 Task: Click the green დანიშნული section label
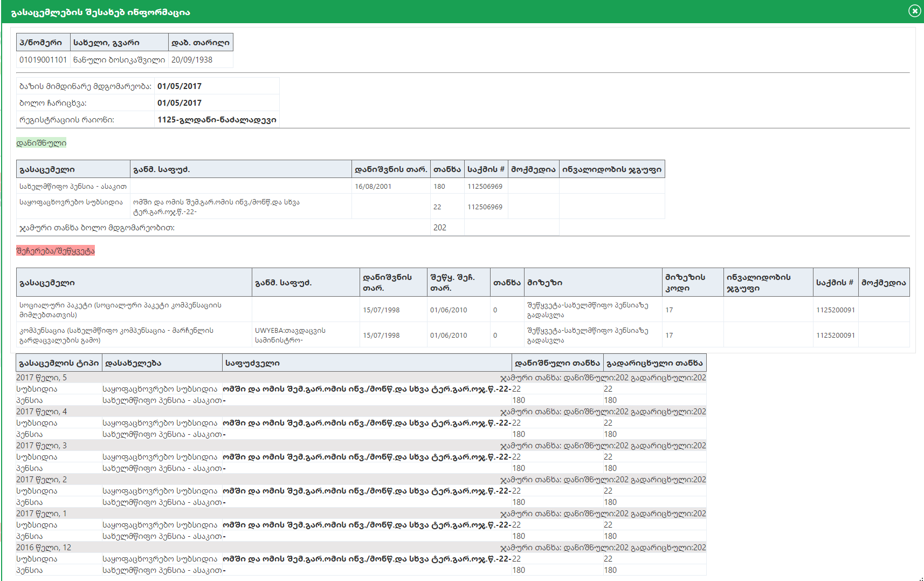42,143
